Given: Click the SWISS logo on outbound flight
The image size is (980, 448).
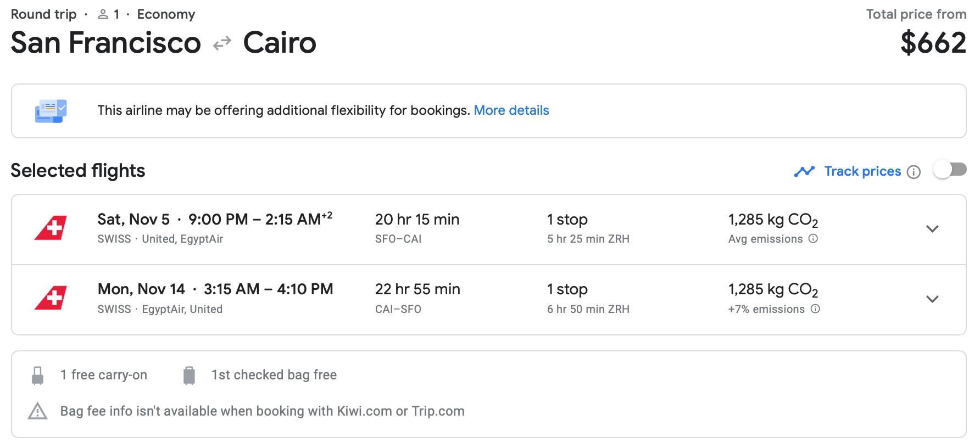Looking at the screenshot, I should pos(51,228).
